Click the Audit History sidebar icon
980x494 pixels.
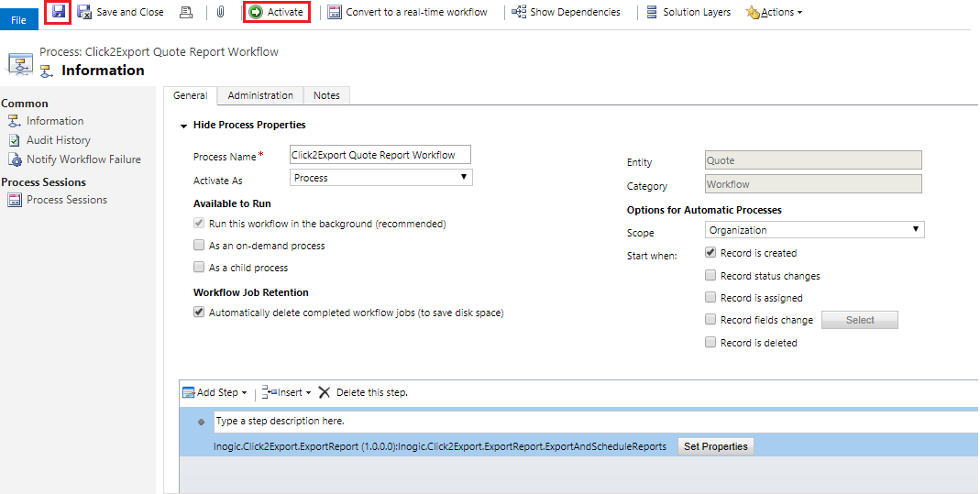(x=15, y=140)
